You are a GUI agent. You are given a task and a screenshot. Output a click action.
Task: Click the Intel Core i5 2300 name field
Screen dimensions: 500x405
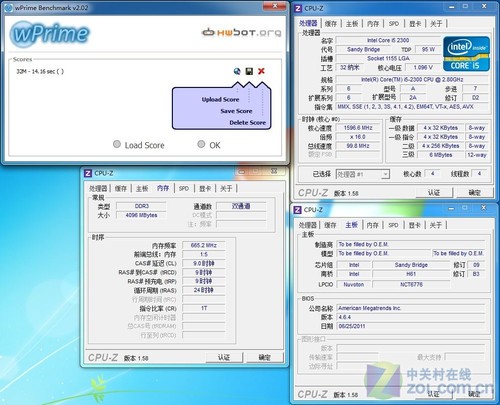pos(388,40)
